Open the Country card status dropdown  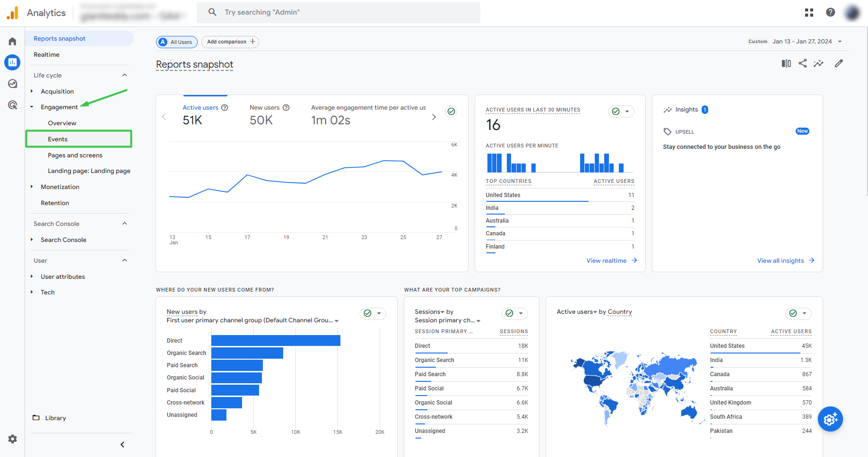pos(805,313)
